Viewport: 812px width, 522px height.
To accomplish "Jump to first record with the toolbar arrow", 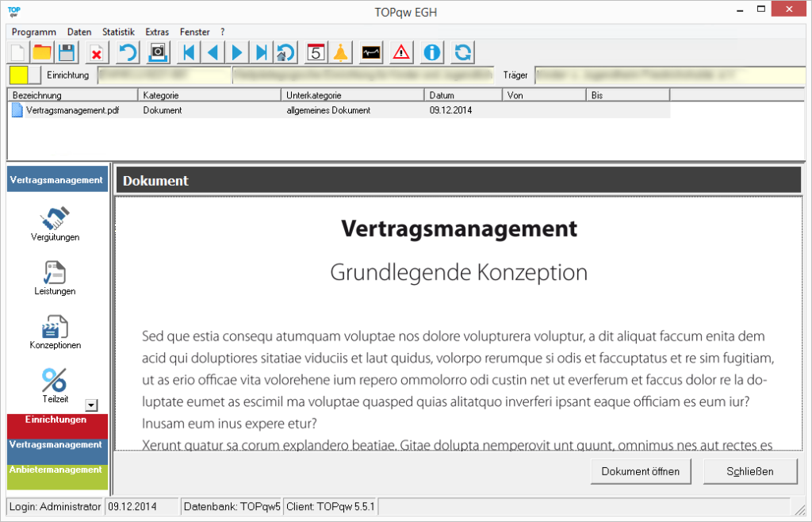I will tap(189, 53).
